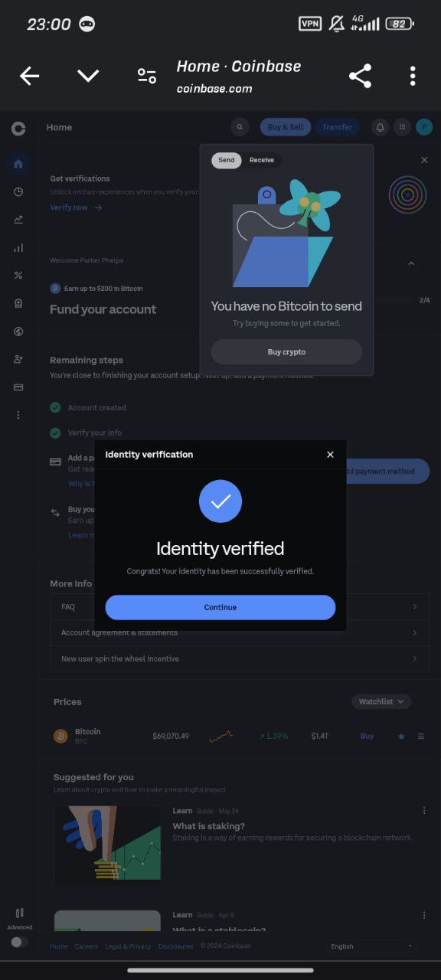Click the Buy crypto button
This screenshot has width=441, height=980.
pos(286,352)
